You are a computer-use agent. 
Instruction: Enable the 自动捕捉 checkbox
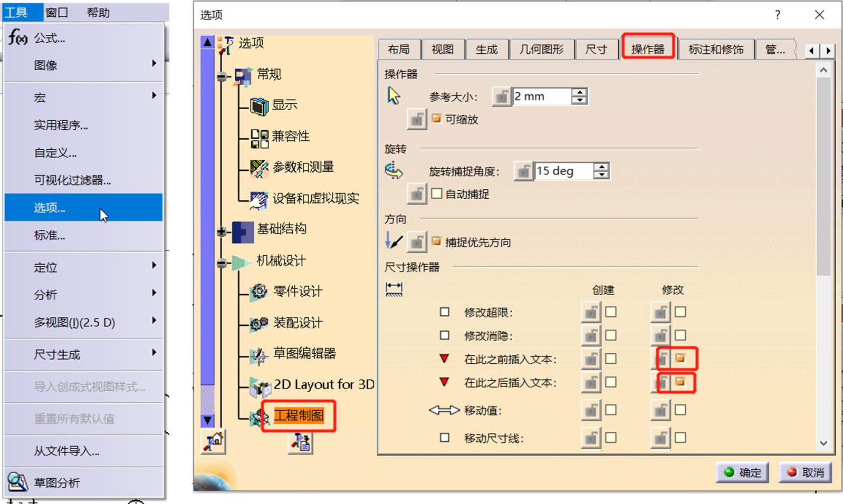click(x=436, y=193)
